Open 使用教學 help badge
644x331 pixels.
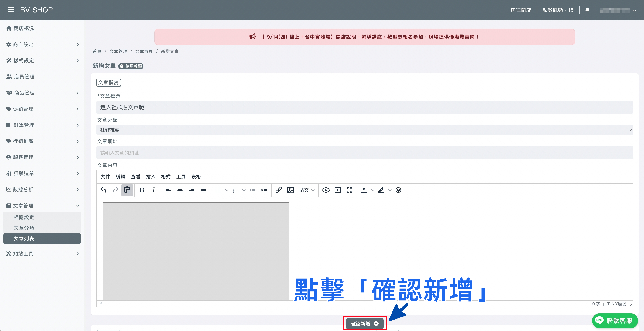[131, 66]
